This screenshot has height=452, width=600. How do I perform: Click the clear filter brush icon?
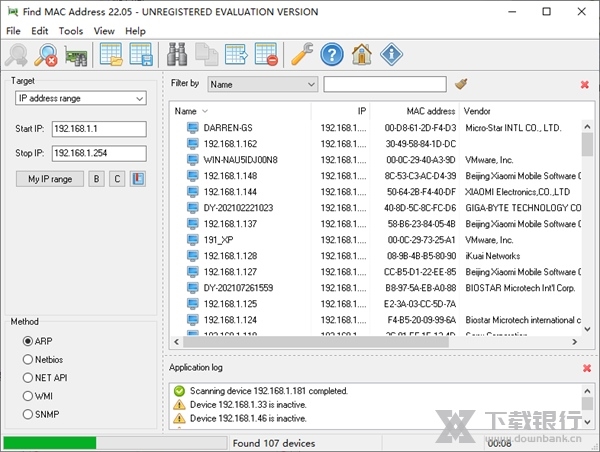point(461,85)
